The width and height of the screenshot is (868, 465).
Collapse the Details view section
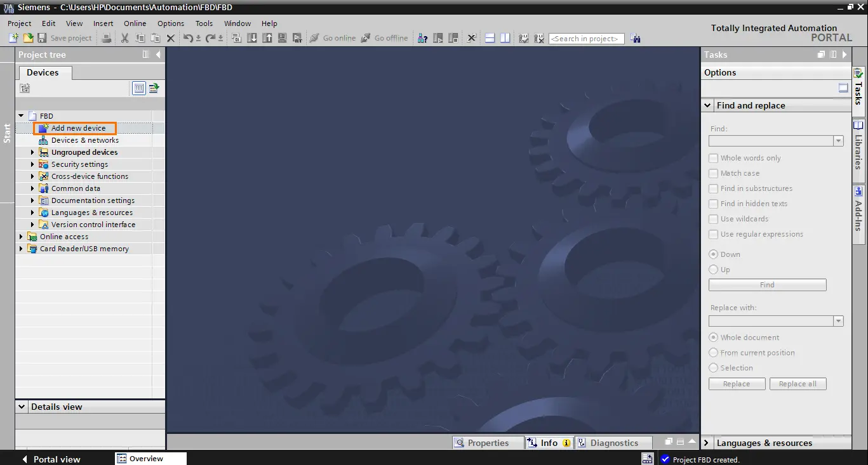[x=22, y=407]
